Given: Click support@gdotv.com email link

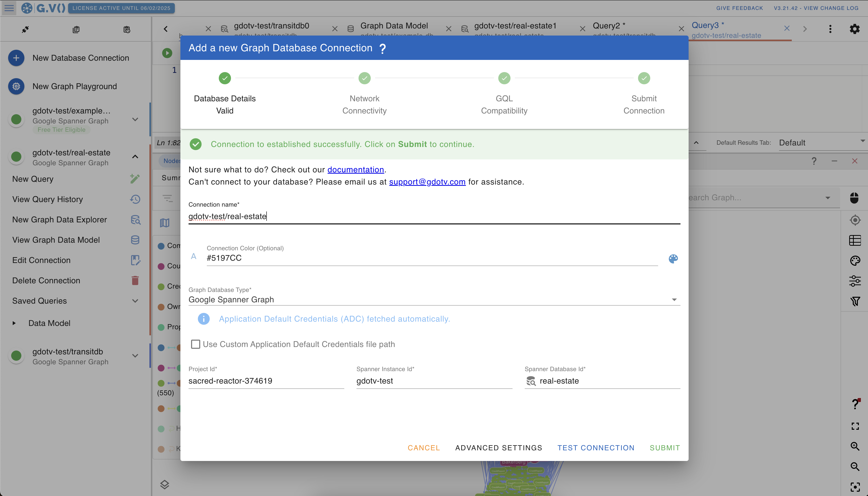Looking at the screenshot, I should tap(427, 181).
